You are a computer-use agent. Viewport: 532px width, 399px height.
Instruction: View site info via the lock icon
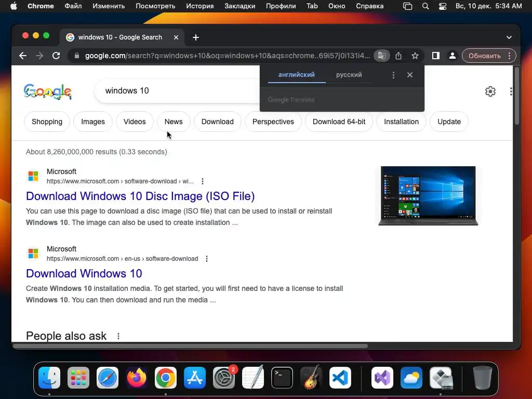[77, 56]
